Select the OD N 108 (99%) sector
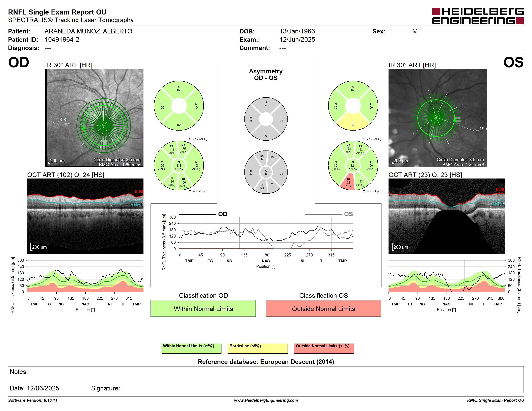Screen dimensions: 532x411 pos(196,166)
